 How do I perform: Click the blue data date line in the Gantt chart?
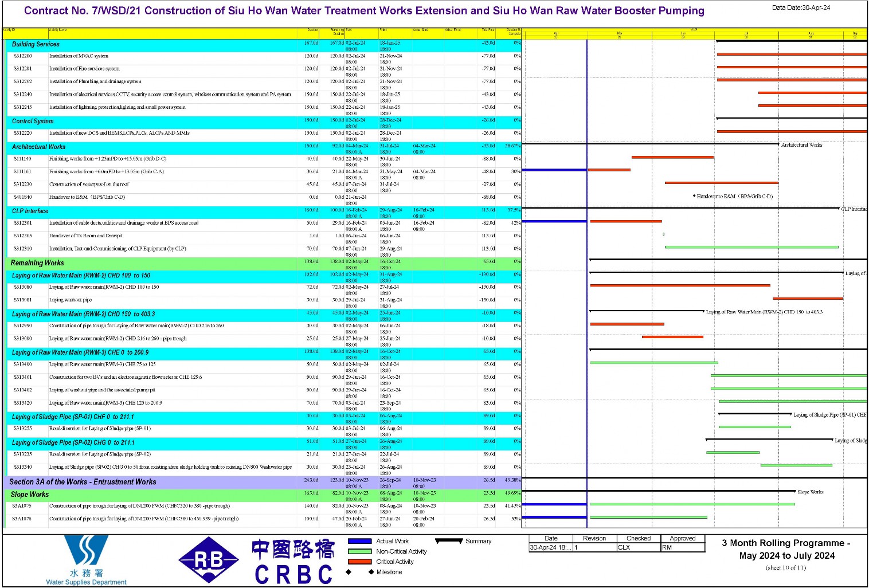coord(587,283)
